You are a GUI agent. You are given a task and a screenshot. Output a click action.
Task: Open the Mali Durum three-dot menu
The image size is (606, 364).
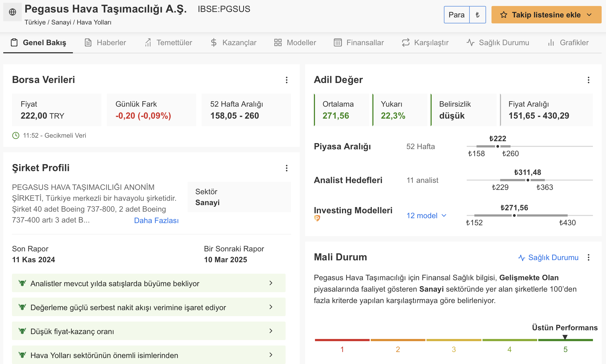pos(589,257)
